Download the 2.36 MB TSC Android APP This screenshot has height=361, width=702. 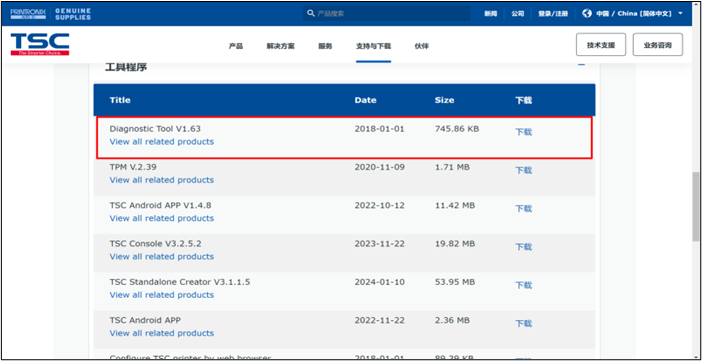pos(523,323)
